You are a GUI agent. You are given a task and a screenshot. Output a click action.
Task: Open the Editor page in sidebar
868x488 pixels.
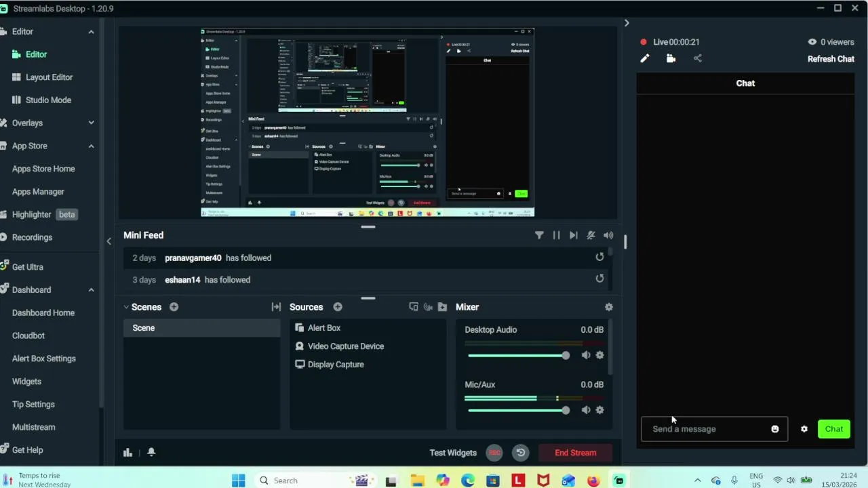(36, 54)
